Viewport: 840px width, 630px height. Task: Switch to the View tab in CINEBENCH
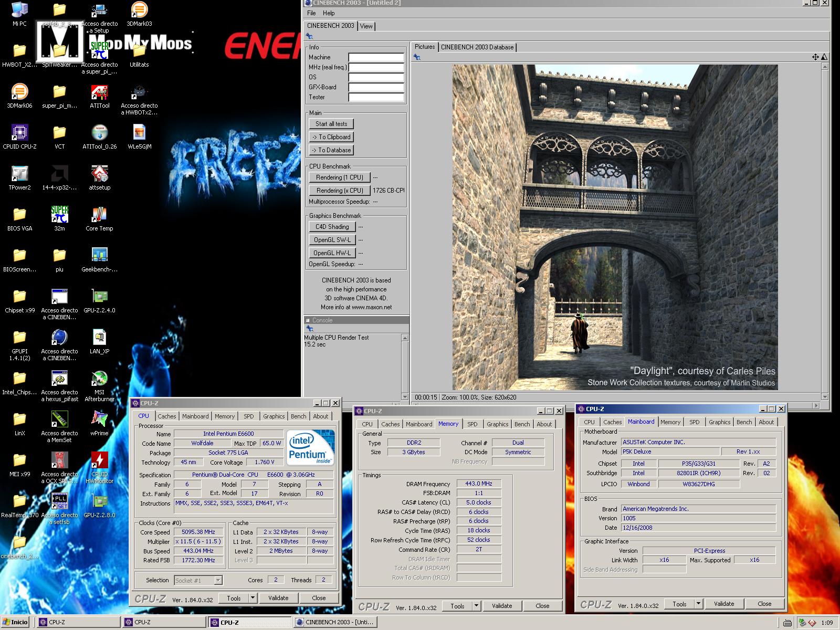coord(366,26)
